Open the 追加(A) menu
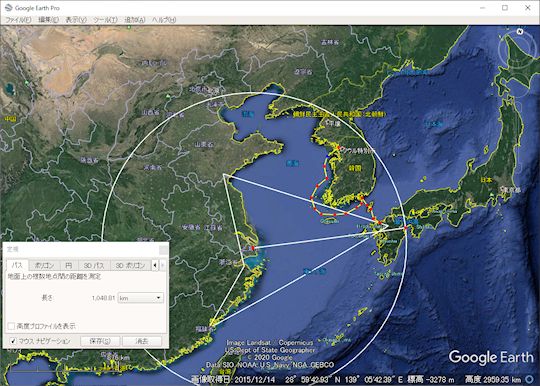Image resolution: width=540 pixels, height=386 pixels. click(135, 20)
